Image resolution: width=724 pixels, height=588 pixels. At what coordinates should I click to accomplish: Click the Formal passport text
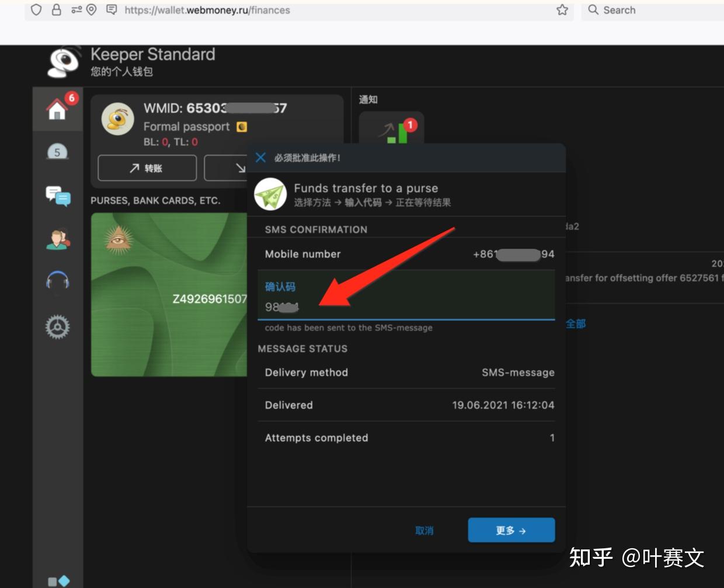click(187, 127)
